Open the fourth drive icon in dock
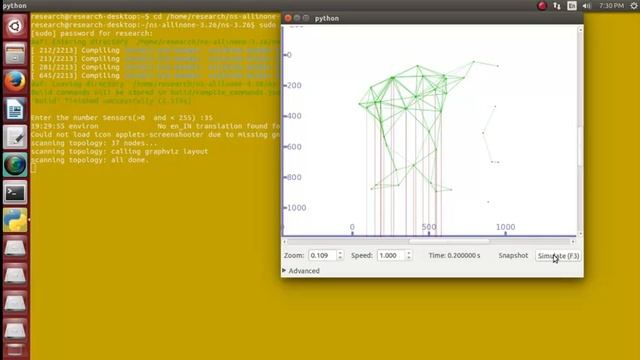640x360 pixels. click(15, 330)
